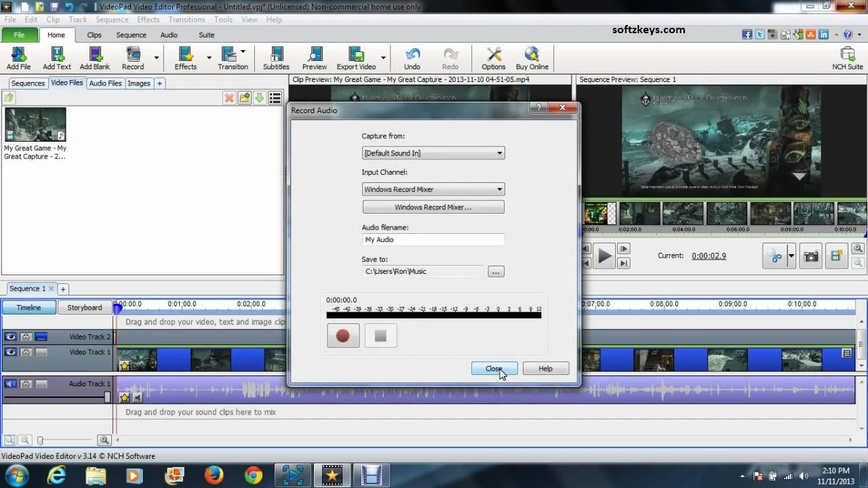This screenshot has width=868, height=488.
Task: Click the green down arrow bin icon
Action: point(259,98)
